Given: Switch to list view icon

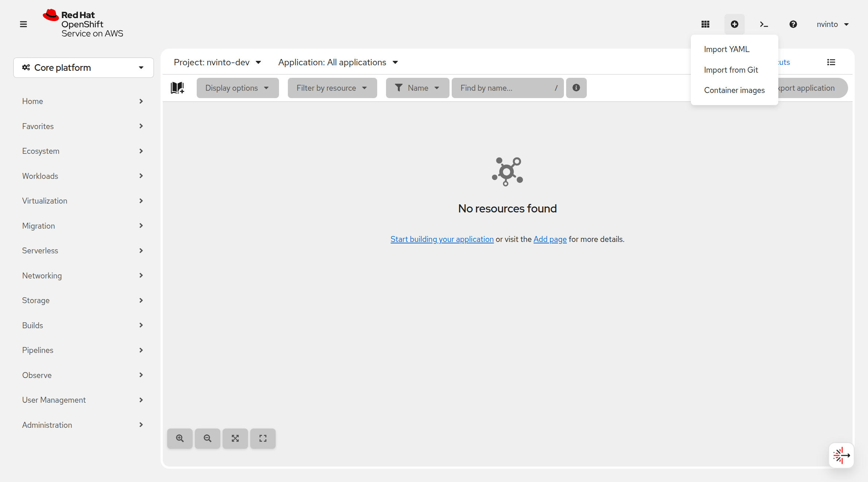Looking at the screenshot, I should [831, 62].
